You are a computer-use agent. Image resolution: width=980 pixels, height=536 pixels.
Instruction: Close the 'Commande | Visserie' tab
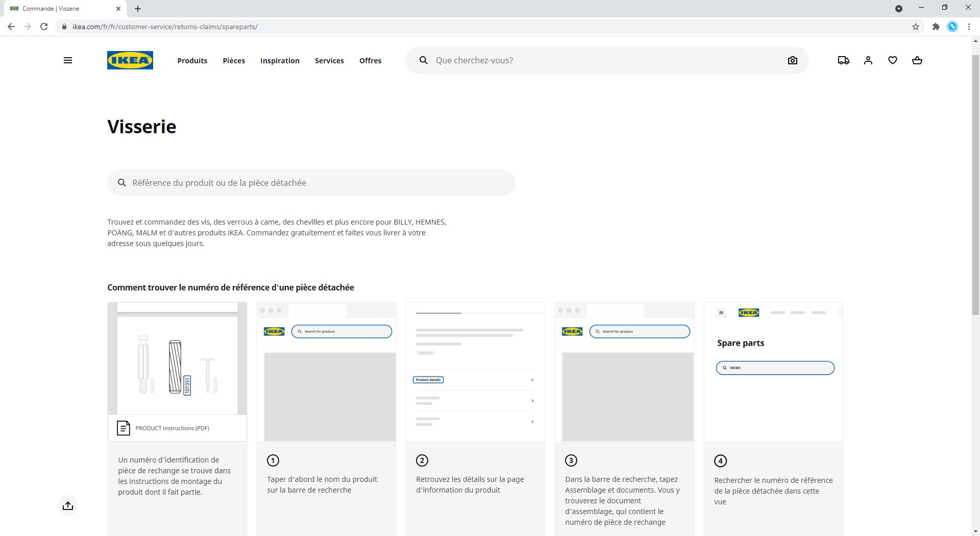(118, 9)
